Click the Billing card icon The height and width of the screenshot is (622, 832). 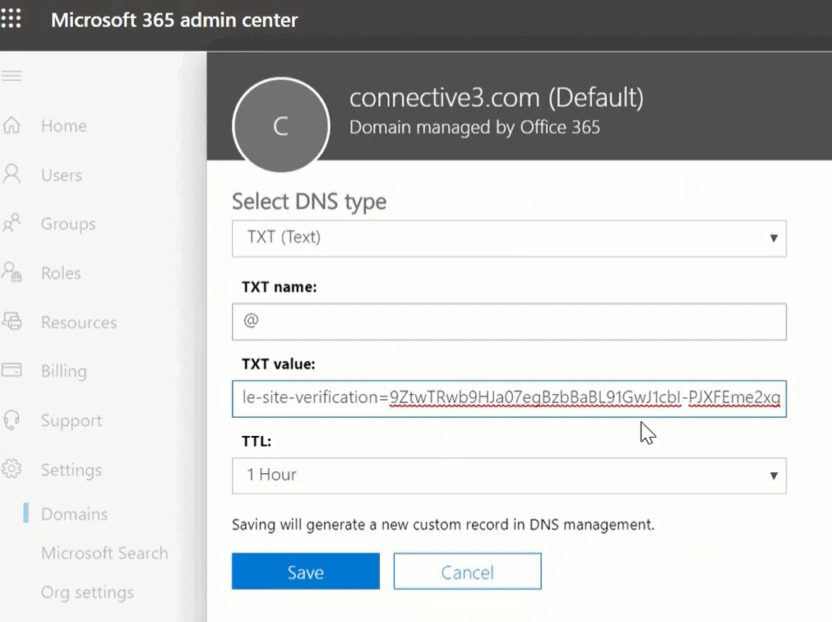click(13, 370)
